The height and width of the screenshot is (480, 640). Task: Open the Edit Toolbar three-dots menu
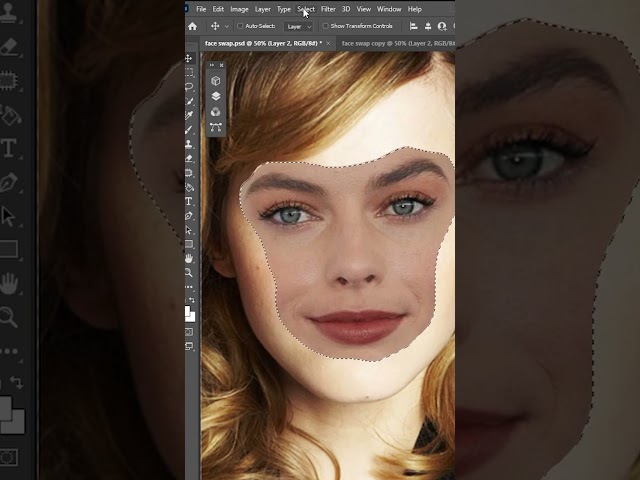coord(189,287)
